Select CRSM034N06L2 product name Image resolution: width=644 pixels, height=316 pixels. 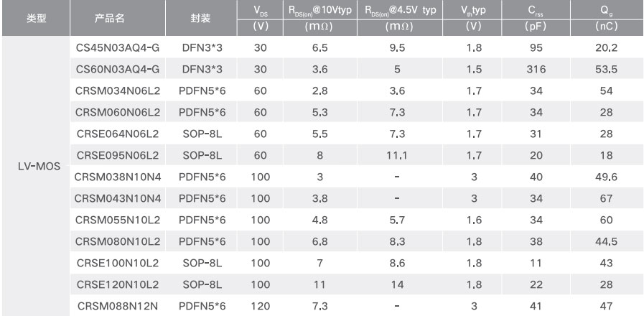pos(118,90)
